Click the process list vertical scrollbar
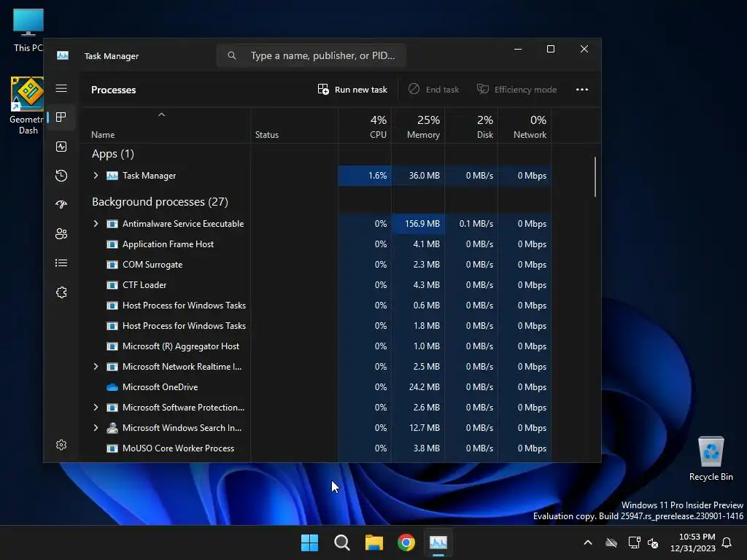The width and height of the screenshot is (747, 560). coord(595,176)
